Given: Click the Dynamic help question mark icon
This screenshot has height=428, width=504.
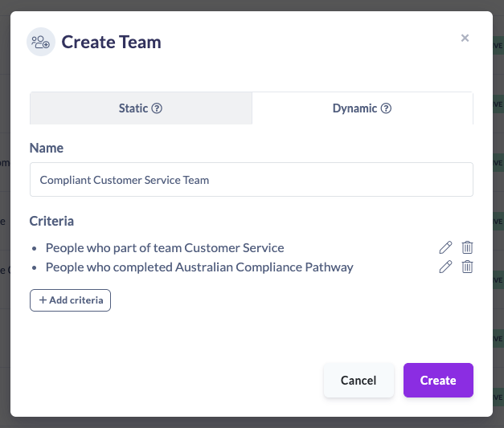Looking at the screenshot, I should coord(386,108).
